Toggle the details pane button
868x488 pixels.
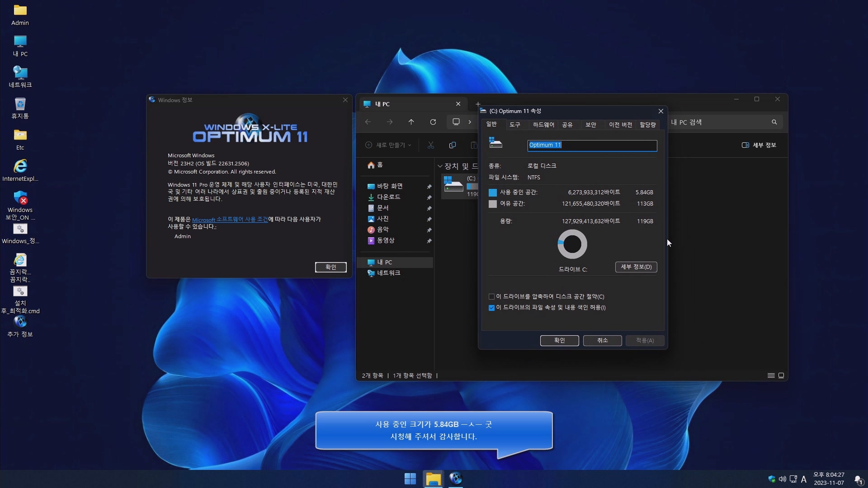pyautogui.click(x=759, y=145)
